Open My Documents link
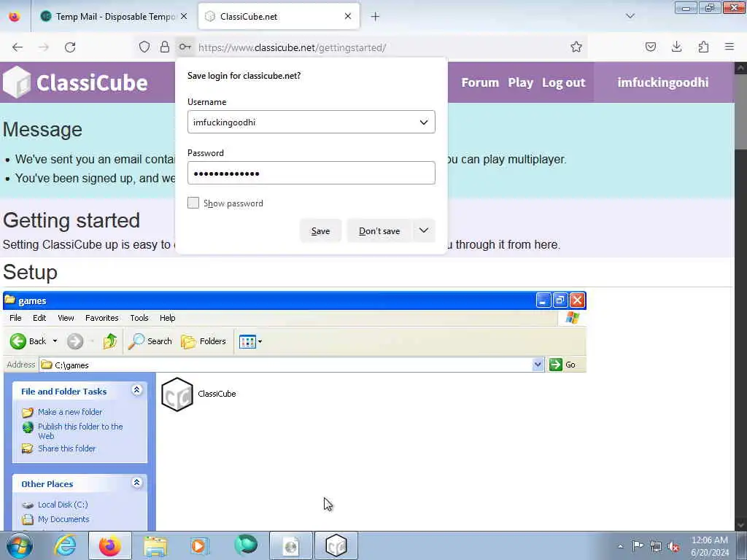 63,519
